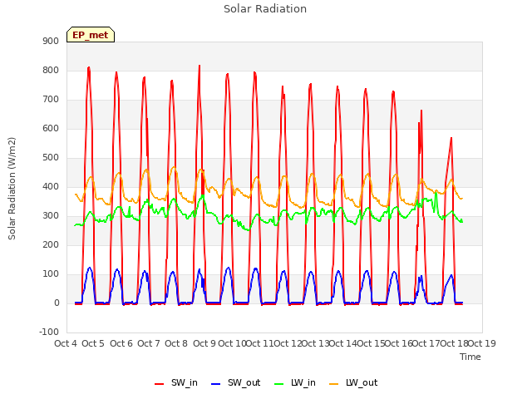Click the Oct 5 x-axis tick label

point(93,343)
